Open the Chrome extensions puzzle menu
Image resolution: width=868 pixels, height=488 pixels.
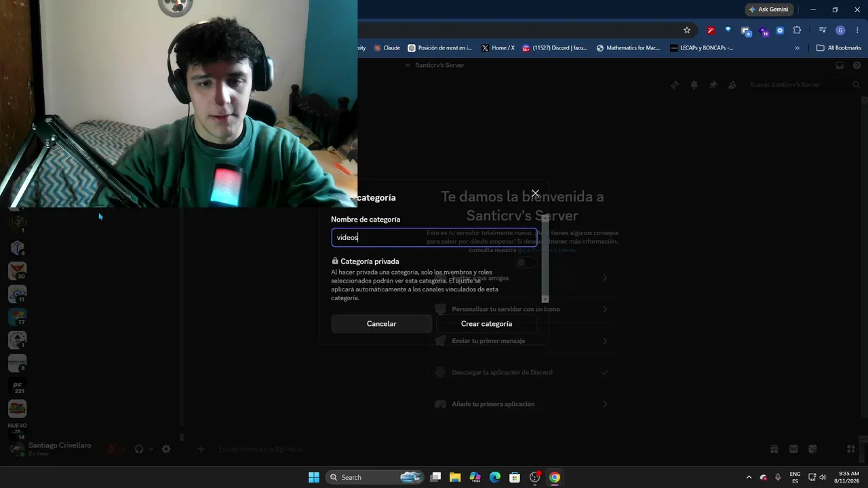tap(797, 30)
